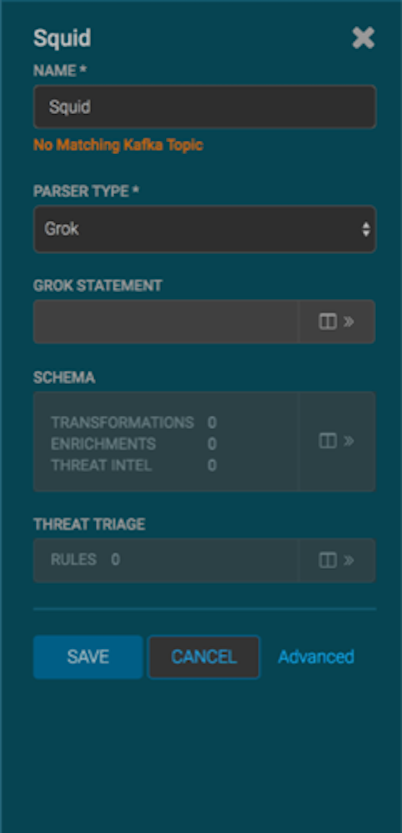Expand Schema section via double chevron
The image size is (402, 833).
pyautogui.click(x=349, y=441)
